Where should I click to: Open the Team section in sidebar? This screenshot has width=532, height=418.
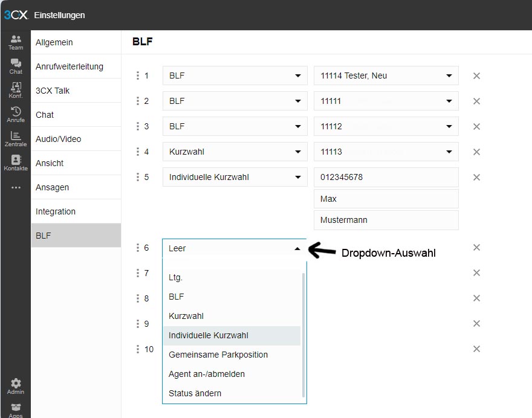point(16,42)
